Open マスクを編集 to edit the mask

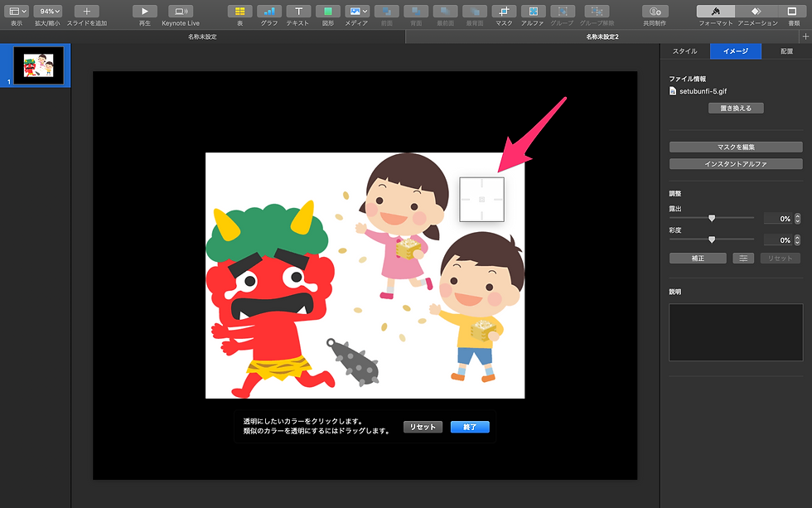coord(735,147)
